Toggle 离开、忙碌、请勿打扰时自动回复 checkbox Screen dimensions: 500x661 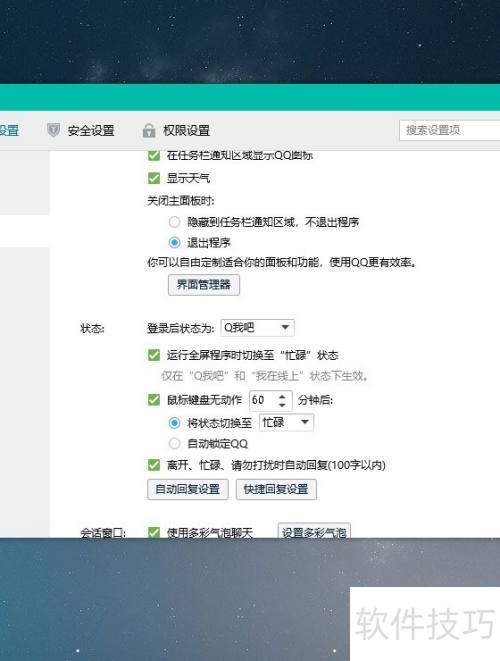pyautogui.click(x=154, y=465)
